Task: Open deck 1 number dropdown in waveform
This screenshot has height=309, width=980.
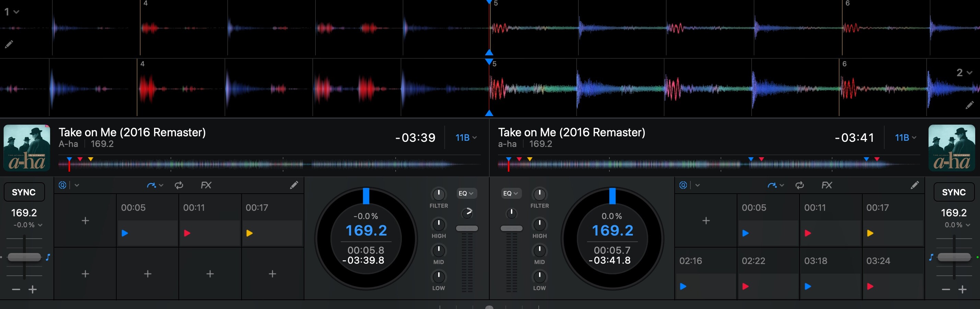Action: point(11,12)
